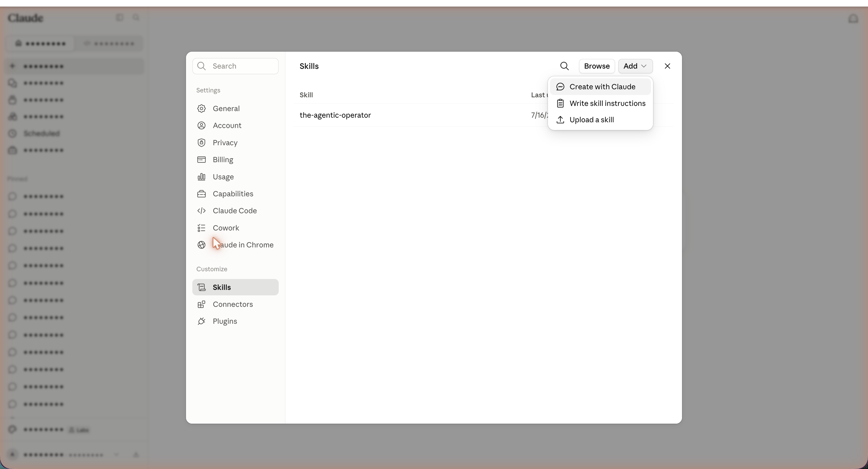Click the Cowork checklist icon
The width and height of the screenshot is (868, 469).
[201, 228]
